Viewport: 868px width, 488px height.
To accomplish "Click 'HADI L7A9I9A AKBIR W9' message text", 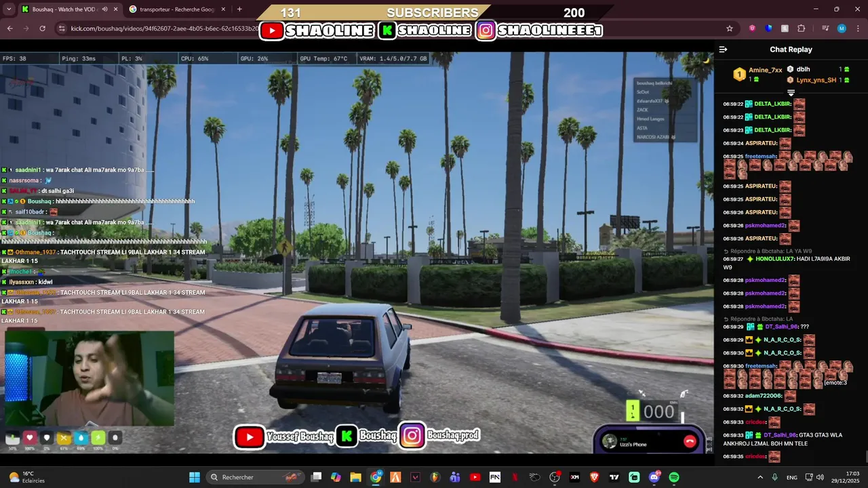I will (x=786, y=263).
